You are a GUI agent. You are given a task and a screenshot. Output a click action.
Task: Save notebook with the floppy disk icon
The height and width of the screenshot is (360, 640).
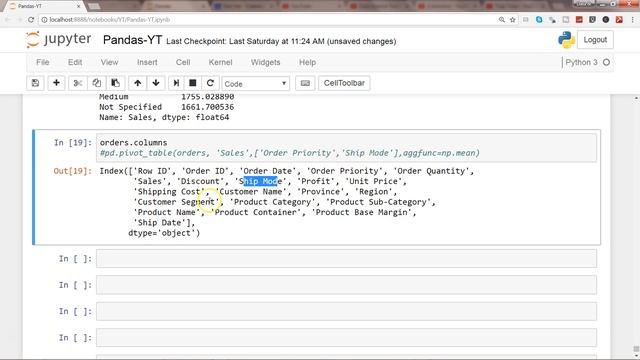[x=36, y=83]
